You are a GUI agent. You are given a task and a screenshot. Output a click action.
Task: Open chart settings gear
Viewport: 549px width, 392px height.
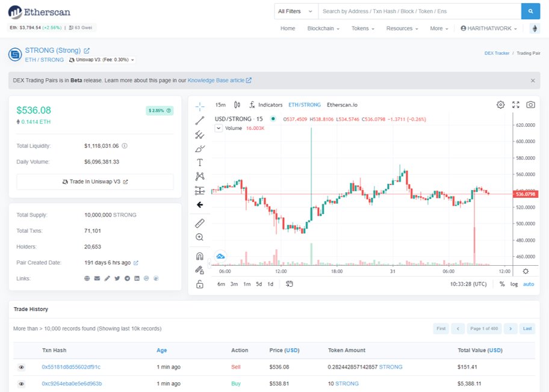(x=500, y=105)
